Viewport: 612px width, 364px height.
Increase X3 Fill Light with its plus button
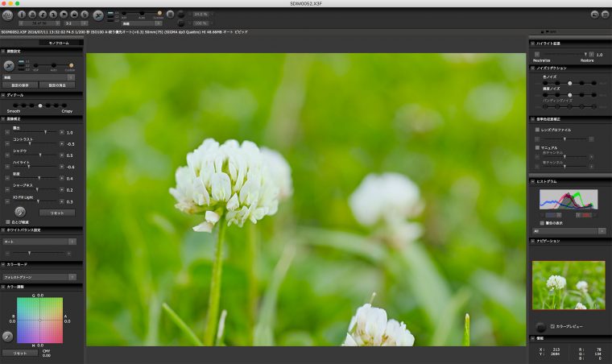[62, 201]
